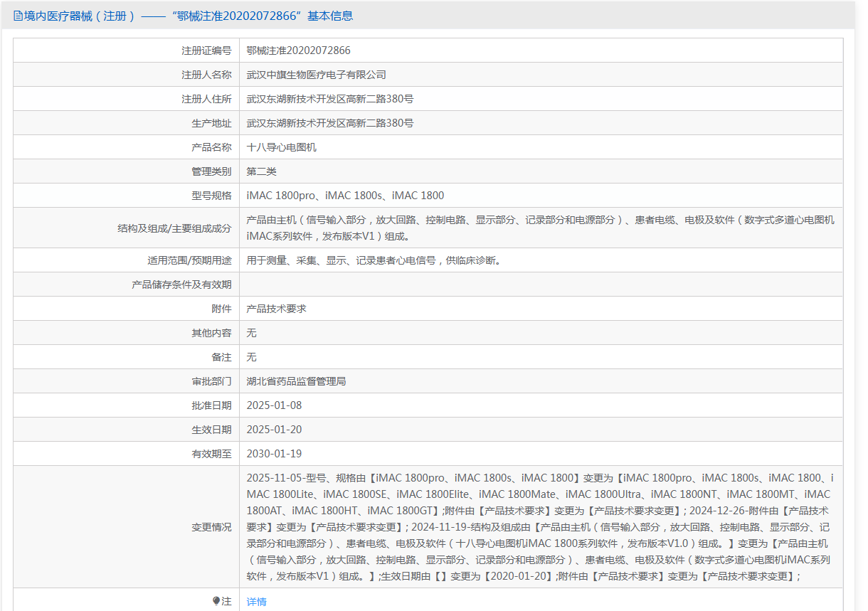Screen dimensions: 868x611
Task: Select the 注册人住所 address value
Action: [x=329, y=99]
